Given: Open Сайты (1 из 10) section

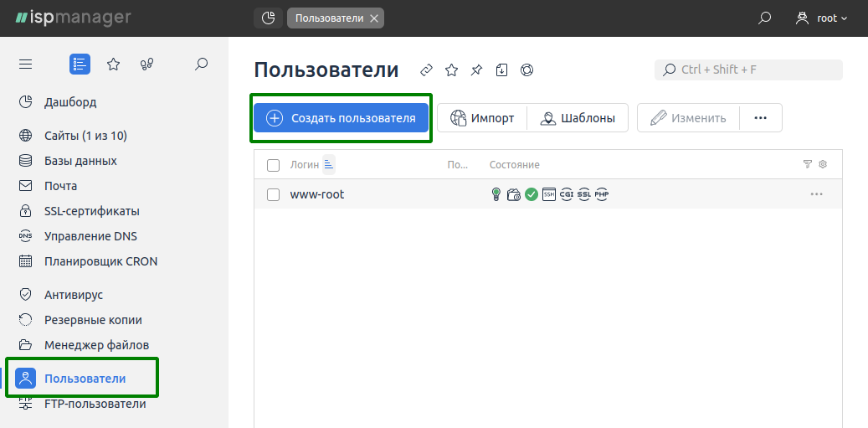Looking at the screenshot, I should click(x=86, y=136).
